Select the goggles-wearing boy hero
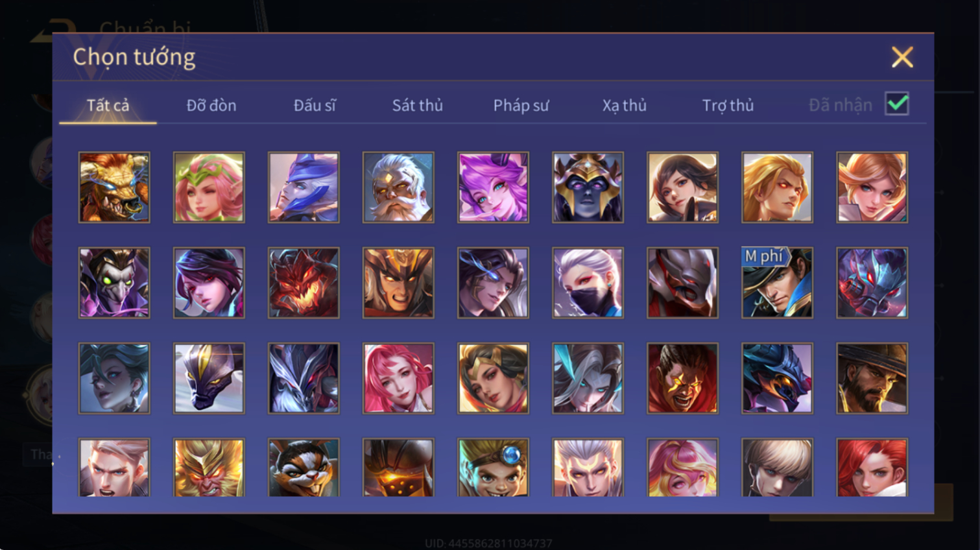Viewport: 980px width, 550px height. pyautogui.click(x=493, y=468)
